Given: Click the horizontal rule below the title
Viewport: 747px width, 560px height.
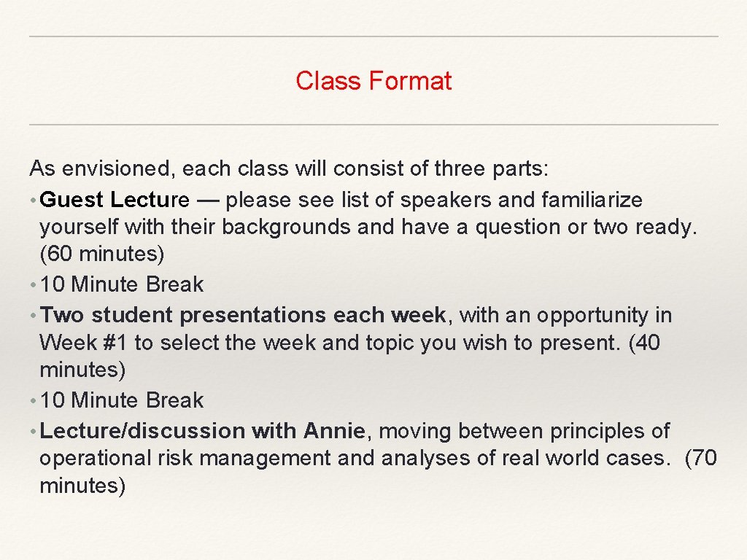Looking at the screenshot, I should 373,125.
